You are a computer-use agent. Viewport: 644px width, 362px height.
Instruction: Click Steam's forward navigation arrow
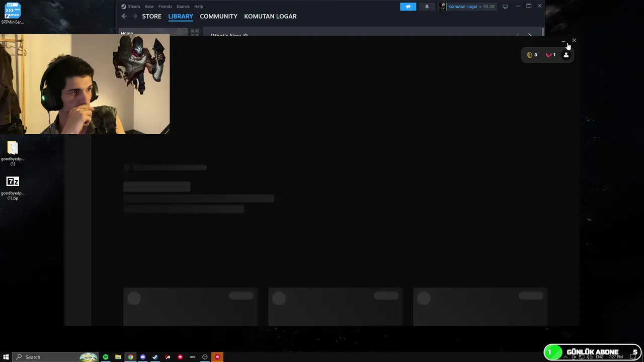pyautogui.click(x=134, y=16)
